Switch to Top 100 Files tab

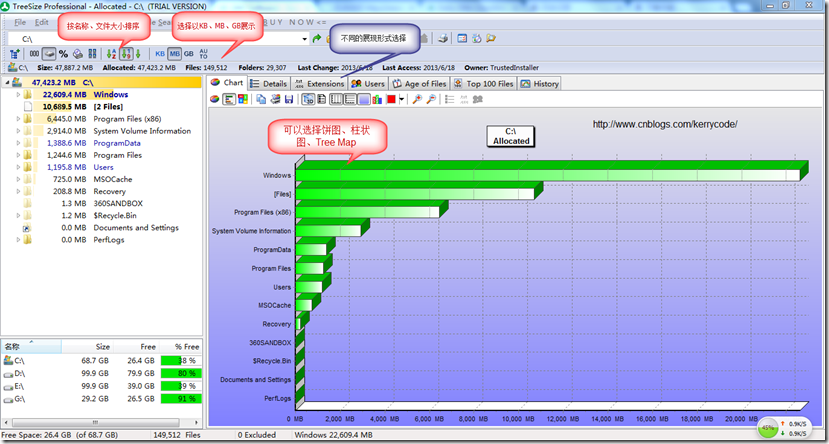coord(484,84)
